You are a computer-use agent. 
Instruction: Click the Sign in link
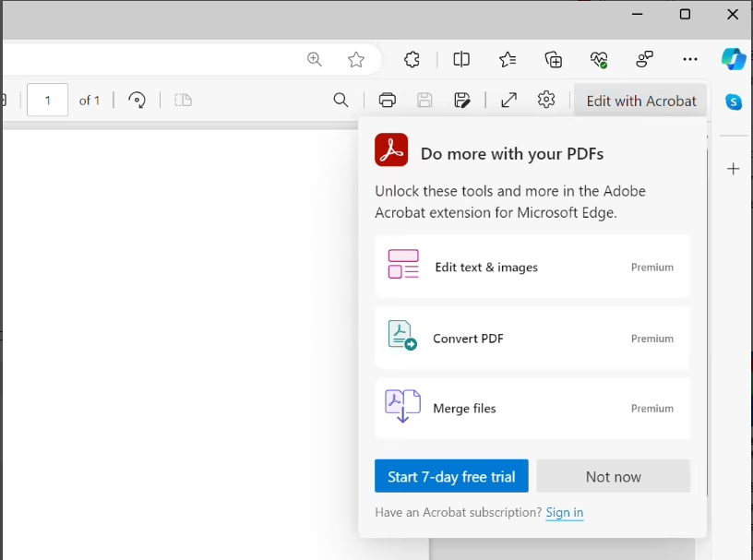click(x=565, y=512)
